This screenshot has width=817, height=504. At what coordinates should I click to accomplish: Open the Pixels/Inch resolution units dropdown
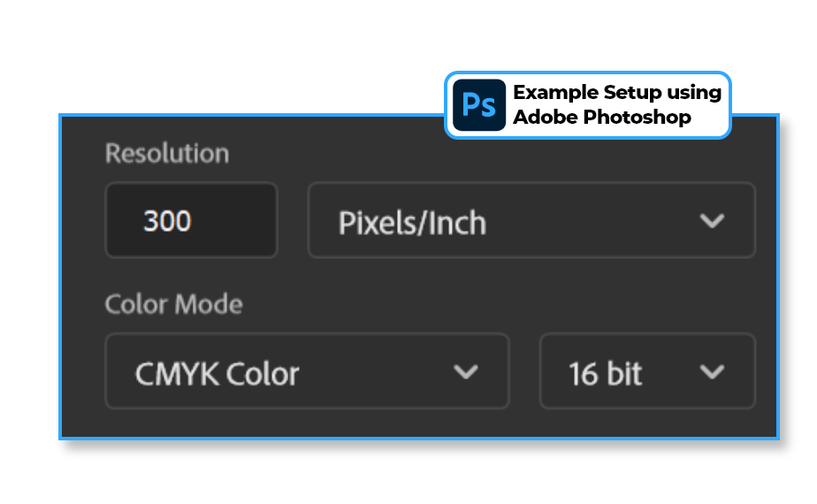point(531,221)
